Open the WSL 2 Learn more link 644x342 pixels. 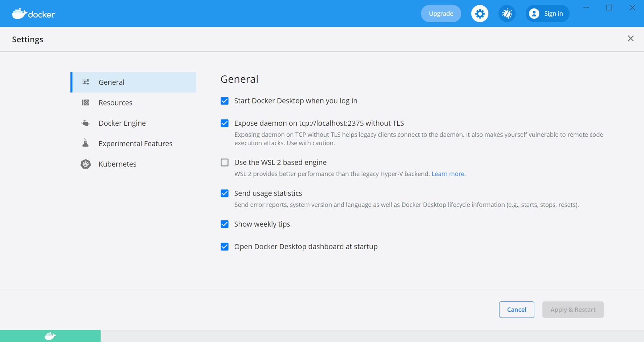click(448, 174)
